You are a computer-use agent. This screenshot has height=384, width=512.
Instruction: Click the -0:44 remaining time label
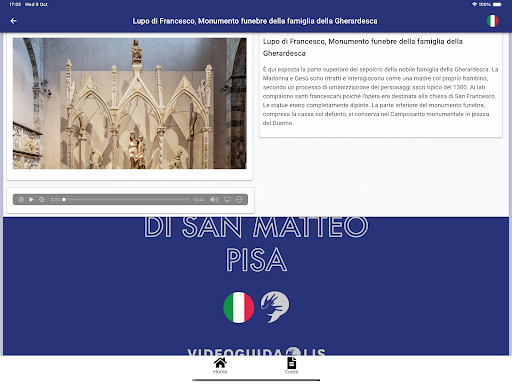pyautogui.click(x=198, y=199)
